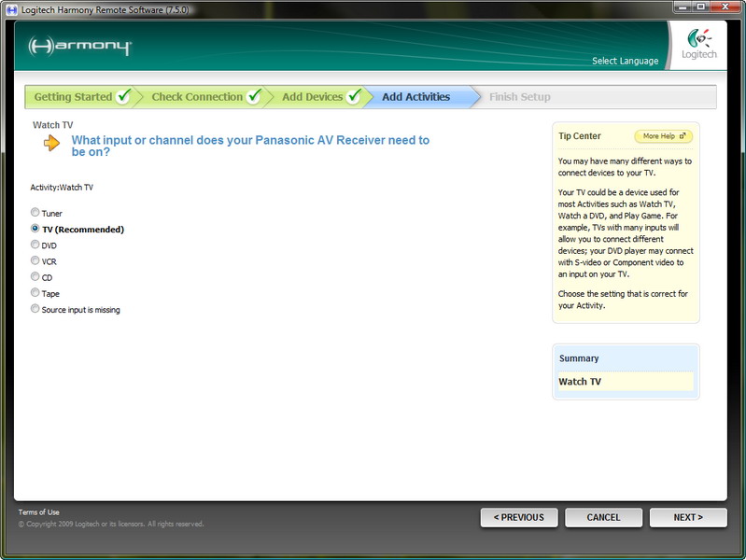Viewport: 746px width, 560px height.
Task: Go to the Finish Setup step
Action: pyautogui.click(x=519, y=97)
